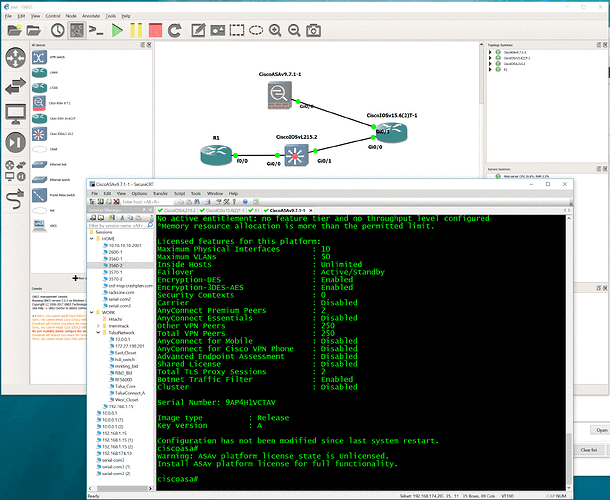Viewport: 610px width, 500px height.
Task: Click the CiscoIOSvL215.2 switch node on canvas
Action: (x=296, y=155)
